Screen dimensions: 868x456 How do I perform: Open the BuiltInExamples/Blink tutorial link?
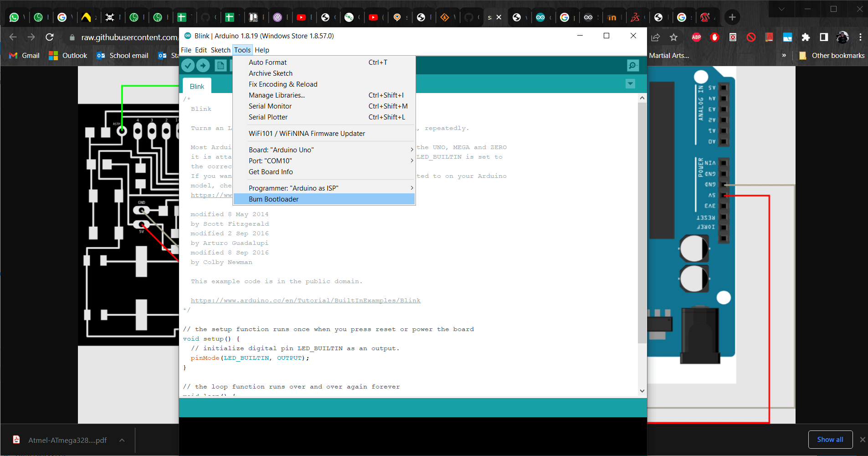click(305, 301)
